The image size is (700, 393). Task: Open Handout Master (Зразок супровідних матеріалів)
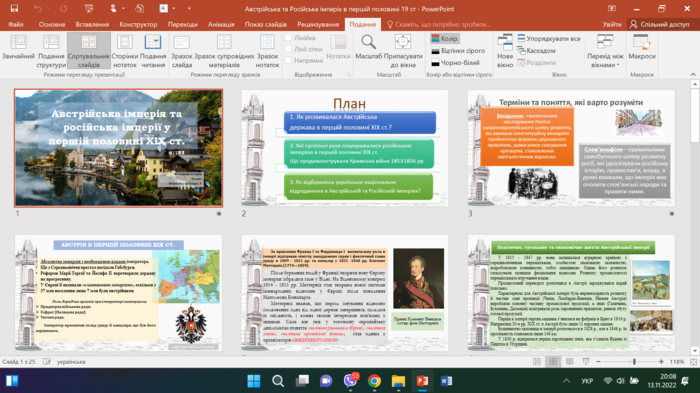(x=224, y=50)
